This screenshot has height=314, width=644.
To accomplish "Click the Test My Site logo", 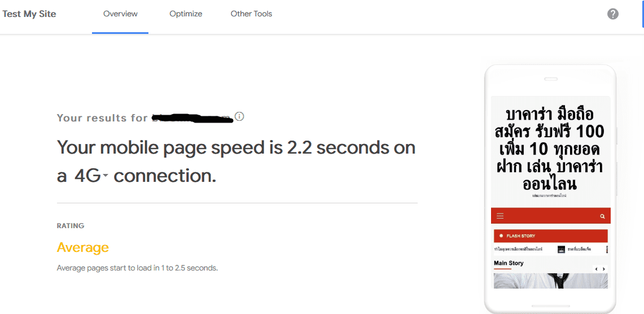I will 29,14.
